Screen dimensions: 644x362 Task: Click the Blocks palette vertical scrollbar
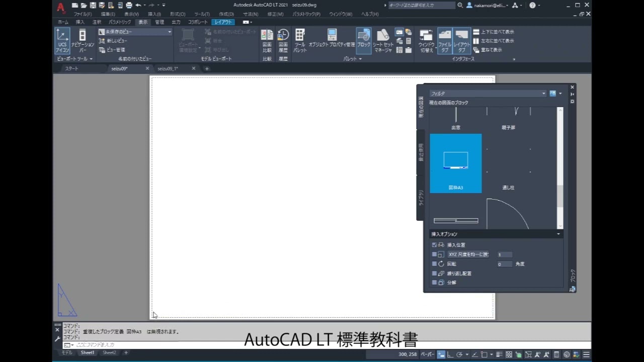[x=560, y=168]
